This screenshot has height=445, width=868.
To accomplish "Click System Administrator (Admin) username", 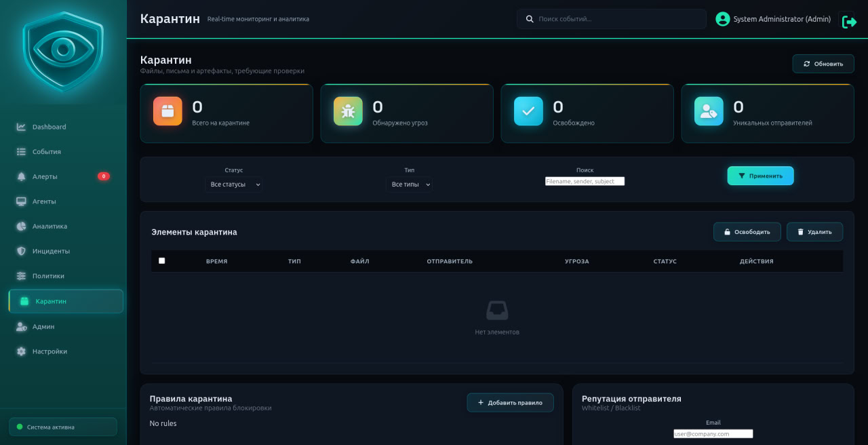I will pyautogui.click(x=782, y=20).
